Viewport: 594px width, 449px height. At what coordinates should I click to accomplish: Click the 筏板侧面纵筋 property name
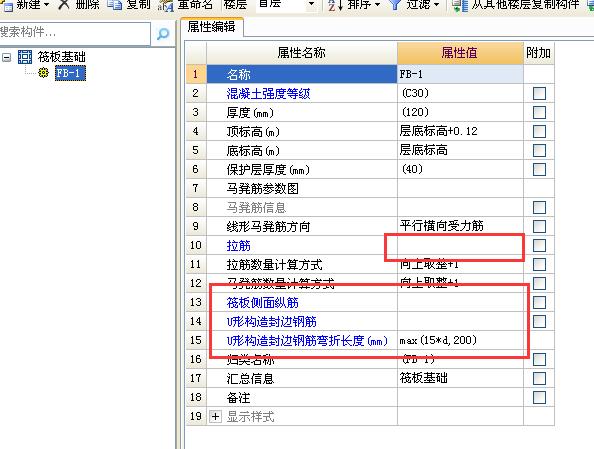point(263,302)
